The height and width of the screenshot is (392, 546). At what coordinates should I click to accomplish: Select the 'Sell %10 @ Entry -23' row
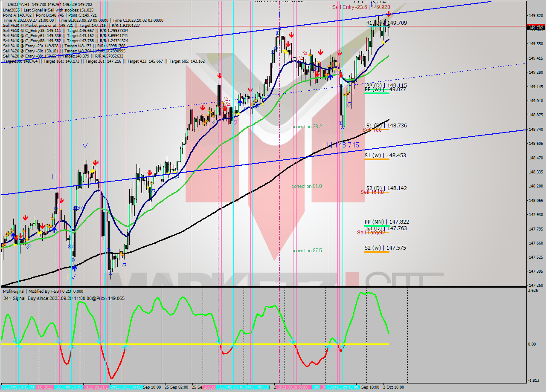click(64, 46)
